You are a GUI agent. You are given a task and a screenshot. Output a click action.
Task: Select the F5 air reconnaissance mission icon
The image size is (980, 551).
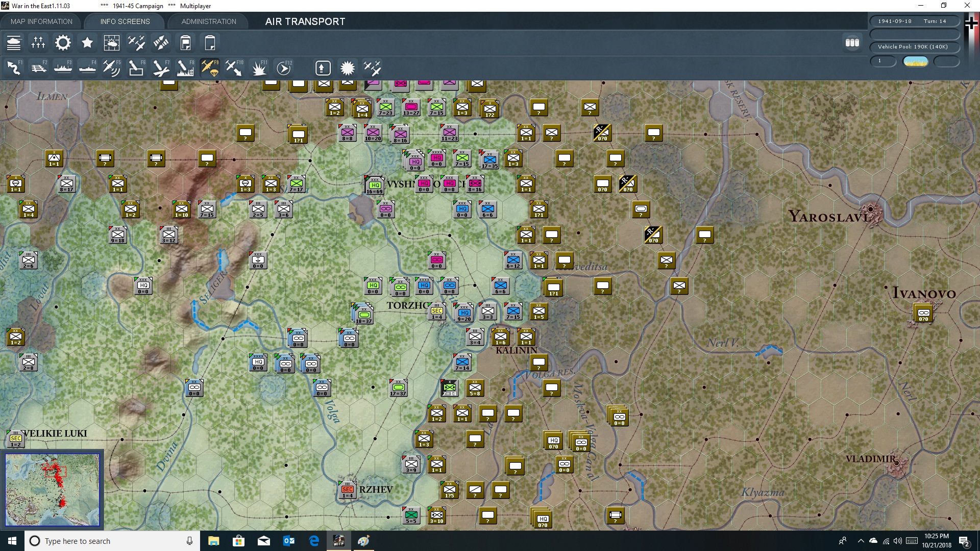[112, 68]
